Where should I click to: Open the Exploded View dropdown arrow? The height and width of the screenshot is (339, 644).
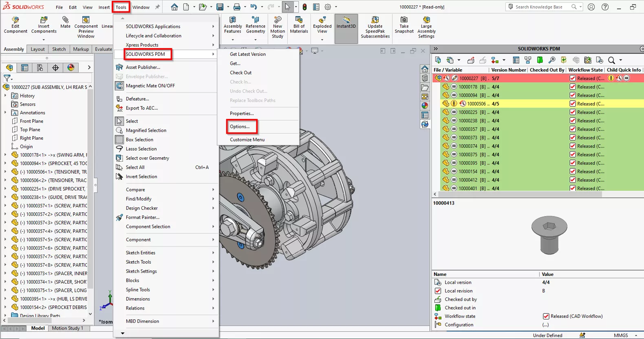(x=322, y=40)
